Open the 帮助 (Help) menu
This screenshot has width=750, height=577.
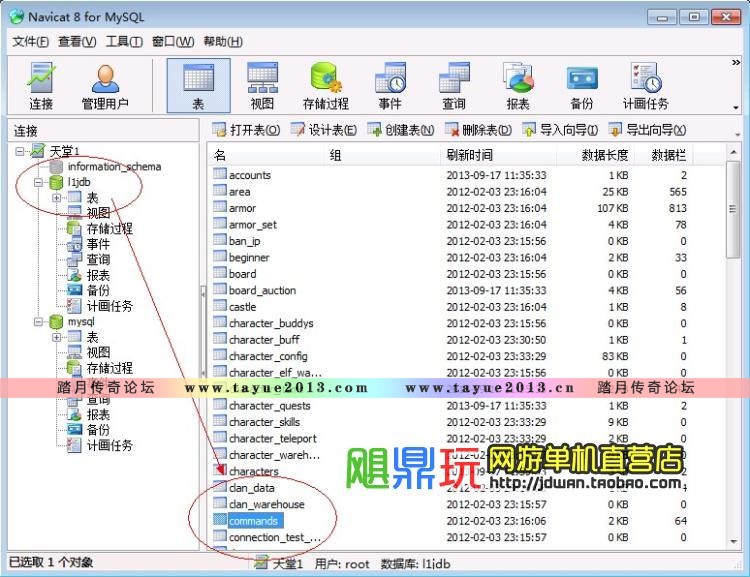(x=223, y=42)
